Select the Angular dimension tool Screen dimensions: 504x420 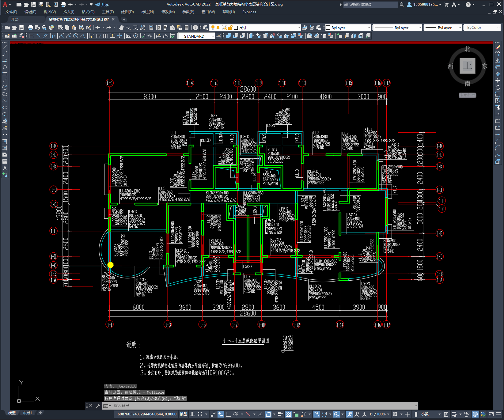(x=82, y=36)
